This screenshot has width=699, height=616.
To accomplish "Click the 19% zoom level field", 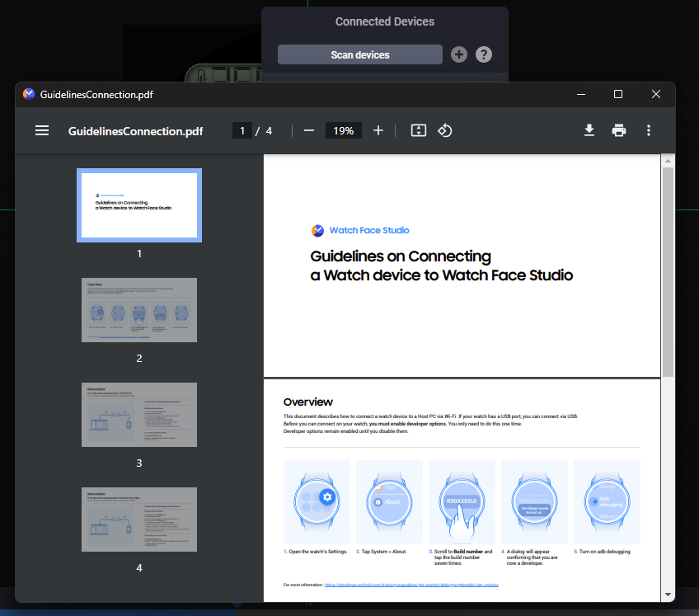I will tap(343, 130).
